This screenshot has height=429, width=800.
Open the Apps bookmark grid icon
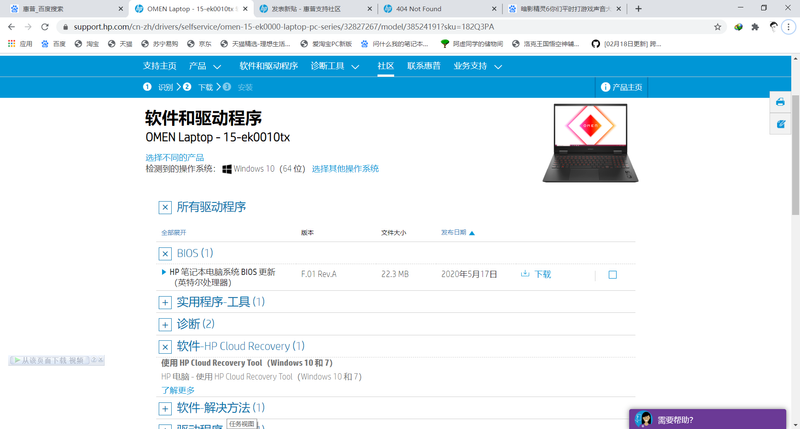[x=12, y=44]
